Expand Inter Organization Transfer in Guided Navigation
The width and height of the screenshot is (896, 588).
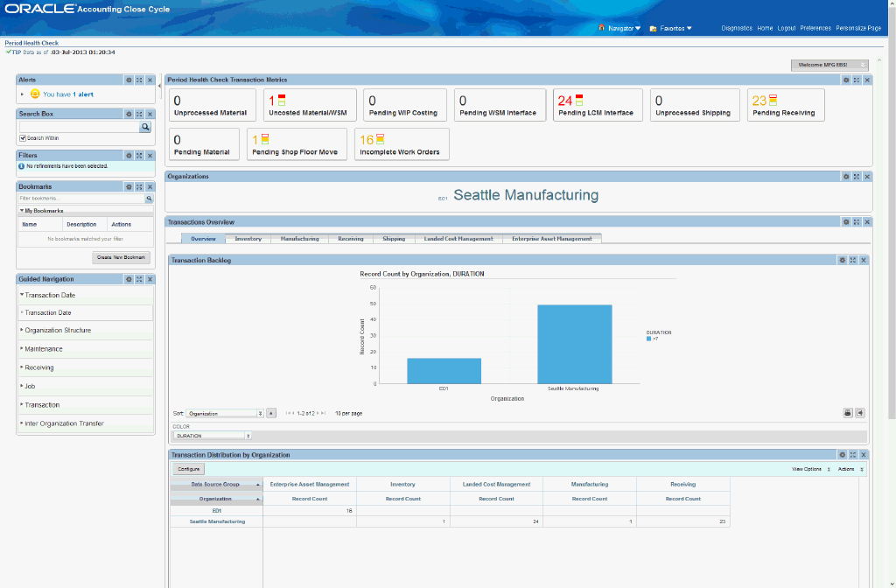22,423
